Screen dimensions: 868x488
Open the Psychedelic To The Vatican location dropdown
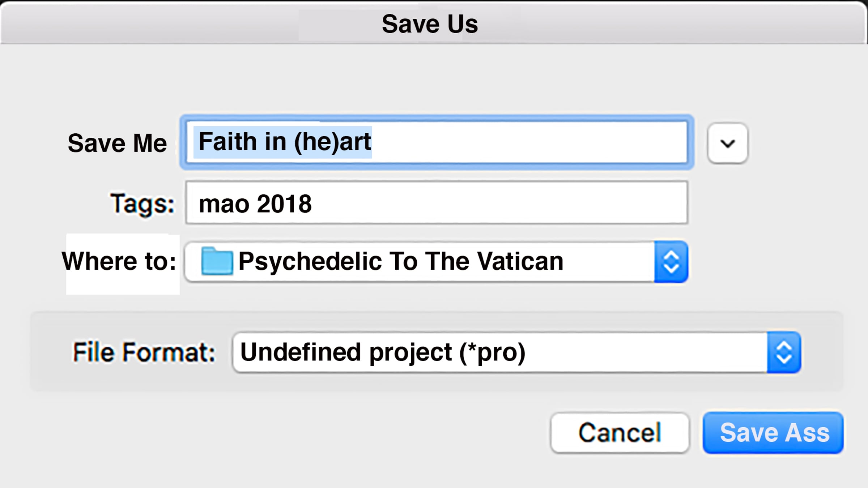tap(436, 262)
